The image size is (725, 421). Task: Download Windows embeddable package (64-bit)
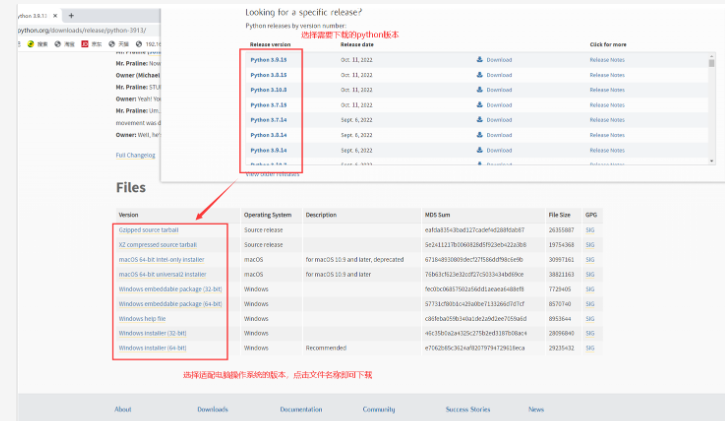click(170, 304)
